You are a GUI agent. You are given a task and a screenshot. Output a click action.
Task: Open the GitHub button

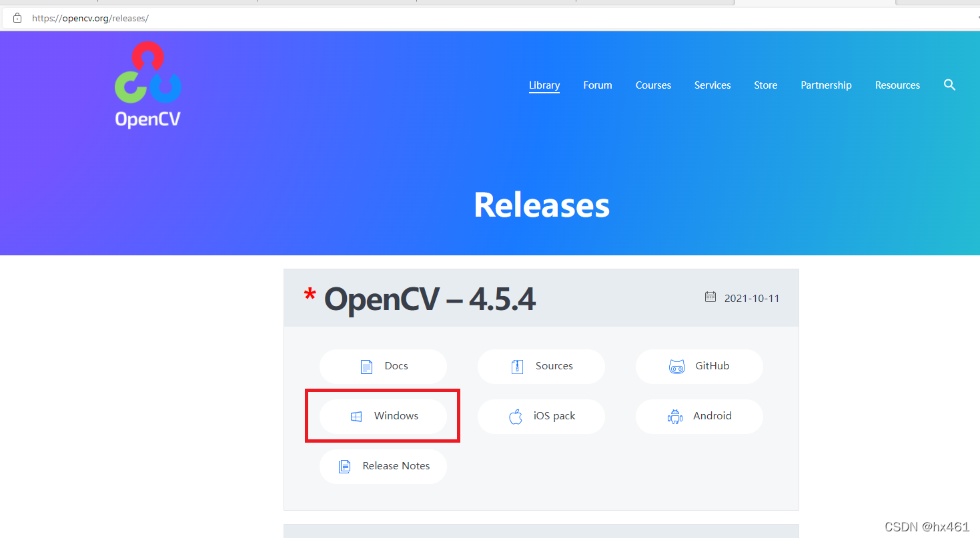coord(699,366)
